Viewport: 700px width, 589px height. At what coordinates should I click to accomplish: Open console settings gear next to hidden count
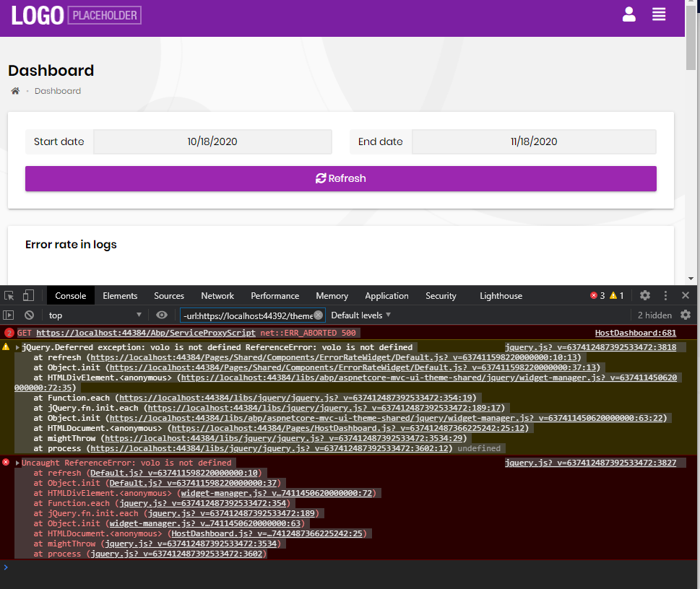coord(686,315)
